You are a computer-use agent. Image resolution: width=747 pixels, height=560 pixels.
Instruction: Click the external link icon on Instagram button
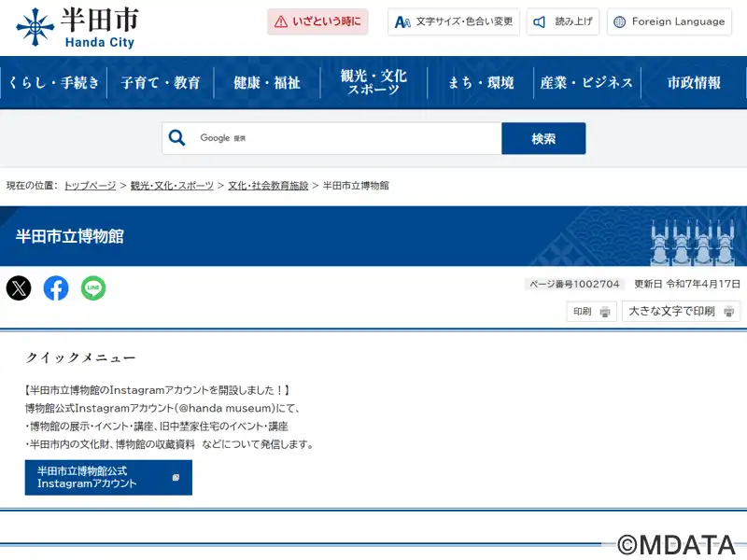coord(176,477)
